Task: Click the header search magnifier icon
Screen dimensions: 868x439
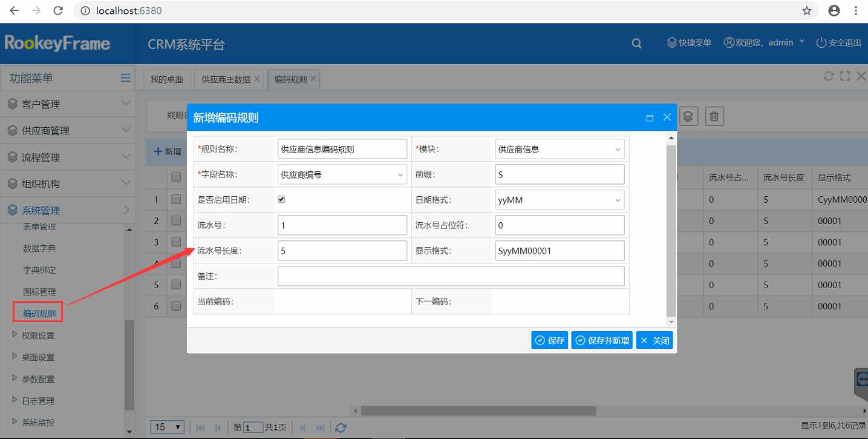Action: point(636,43)
